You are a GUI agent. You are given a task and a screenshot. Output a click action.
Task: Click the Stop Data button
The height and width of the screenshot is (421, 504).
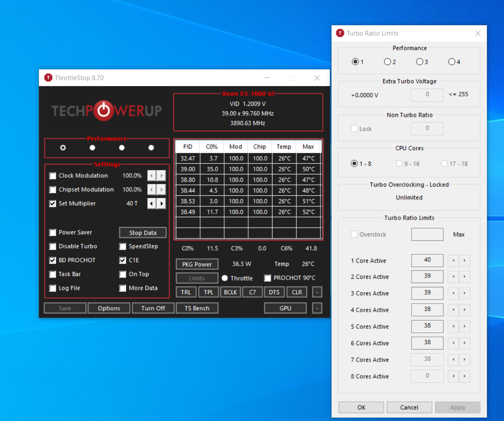[143, 233]
